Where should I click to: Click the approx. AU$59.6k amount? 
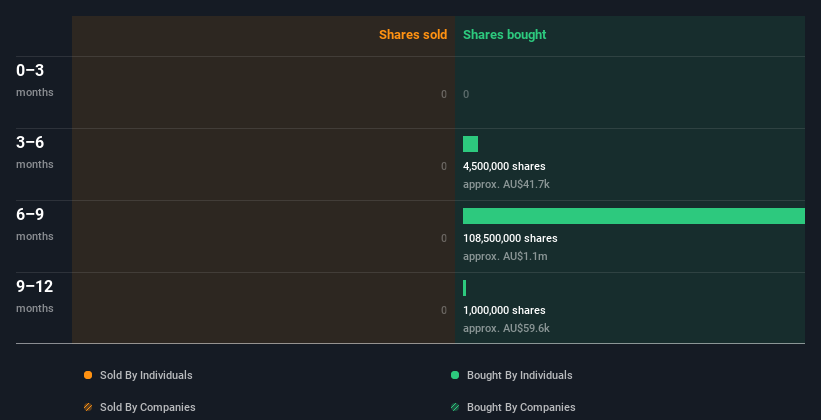pyautogui.click(x=506, y=328)
